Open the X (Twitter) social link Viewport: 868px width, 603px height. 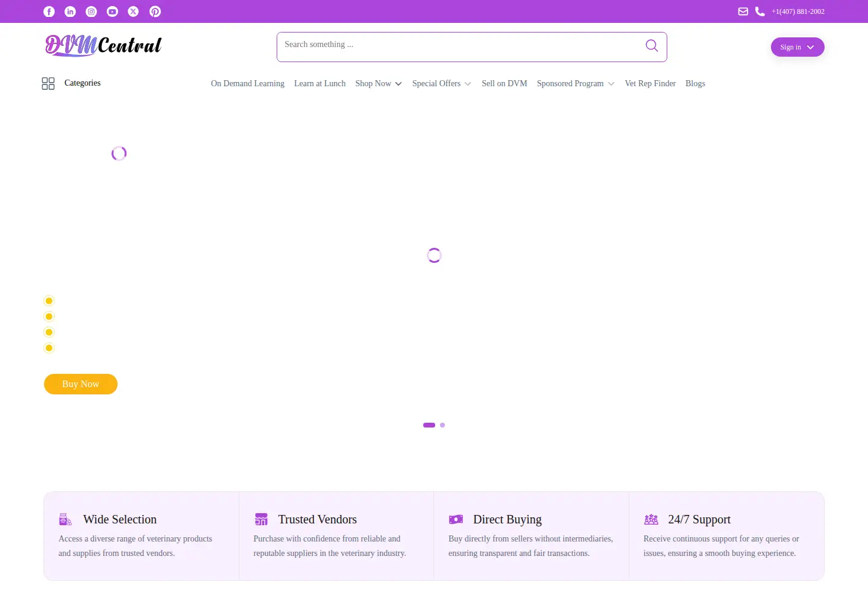click(134, 11)
